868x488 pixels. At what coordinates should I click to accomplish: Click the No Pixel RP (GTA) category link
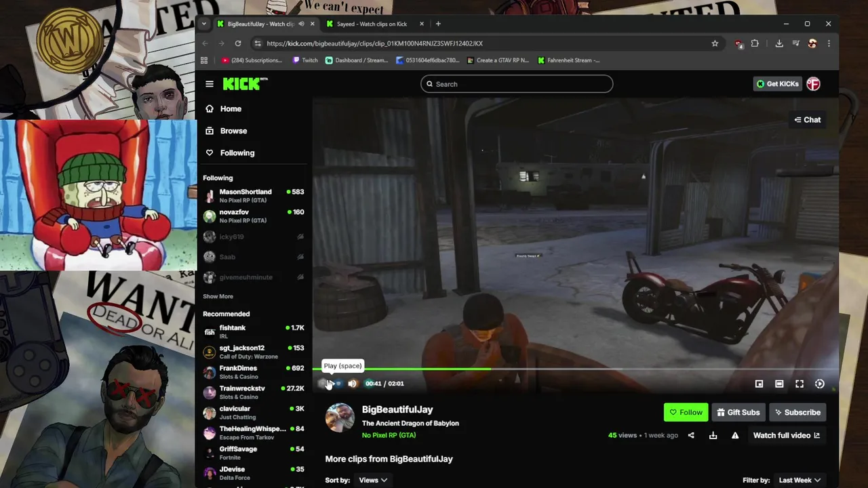click(389, 435)
